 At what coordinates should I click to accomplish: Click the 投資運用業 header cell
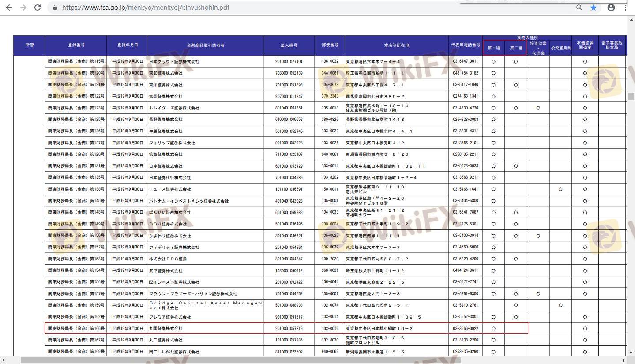(x=560, y=48)
